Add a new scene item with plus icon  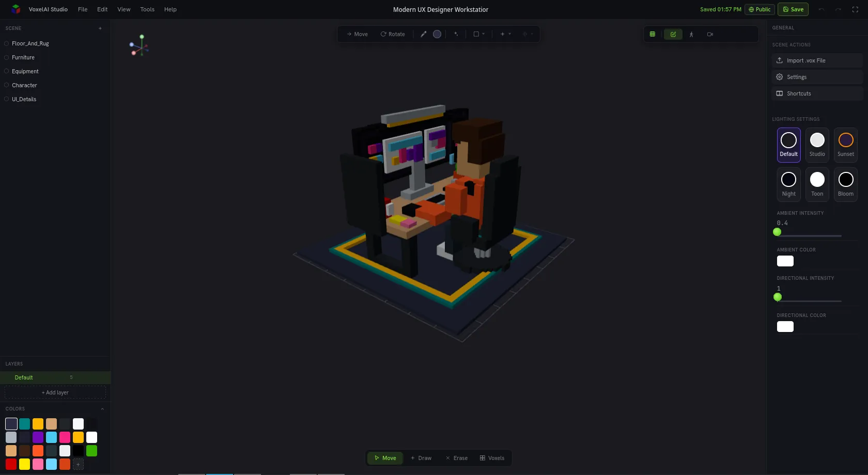click(100, 28)
